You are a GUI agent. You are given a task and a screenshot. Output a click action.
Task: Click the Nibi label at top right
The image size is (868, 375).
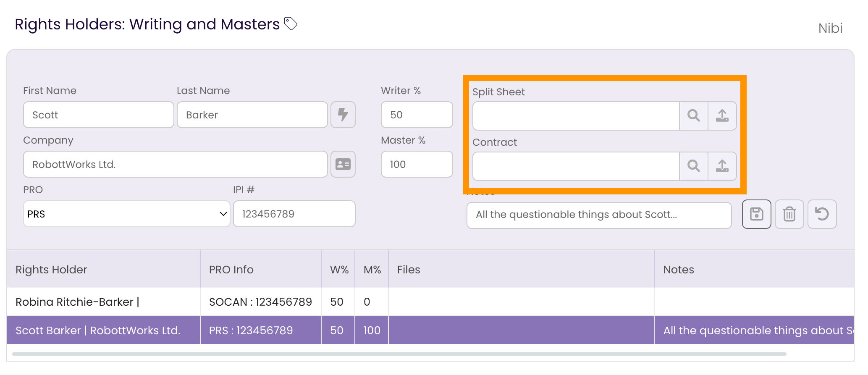click(x=830, y=28)
